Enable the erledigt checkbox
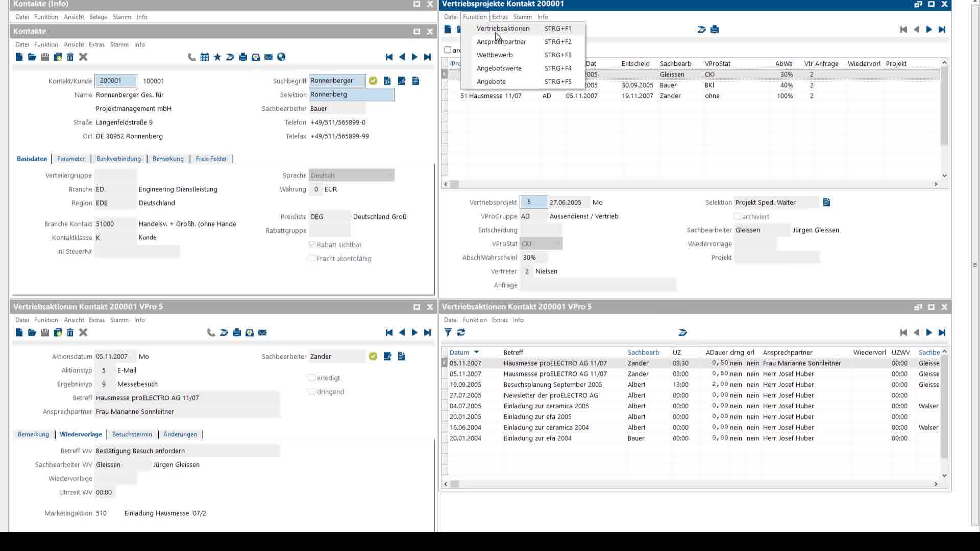Screen dimensions: 980x551 pos(312,378)
